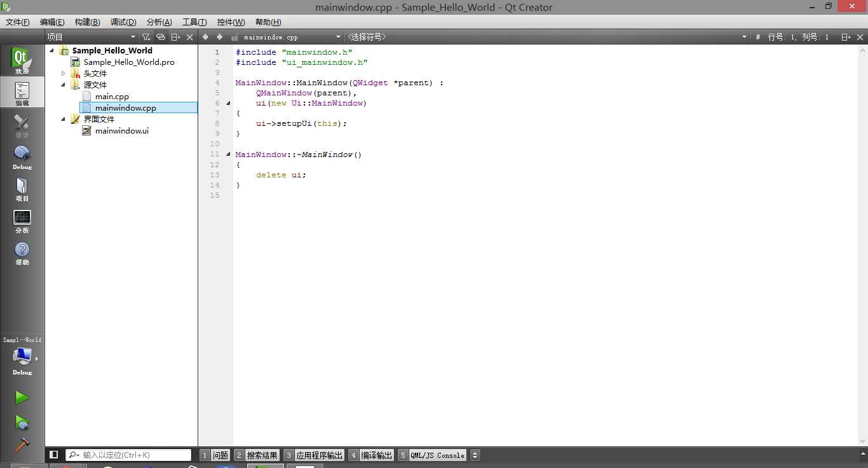Toggle synchronize-with-editor link icon
Screen dimensions: 868x468
[161, 37]
